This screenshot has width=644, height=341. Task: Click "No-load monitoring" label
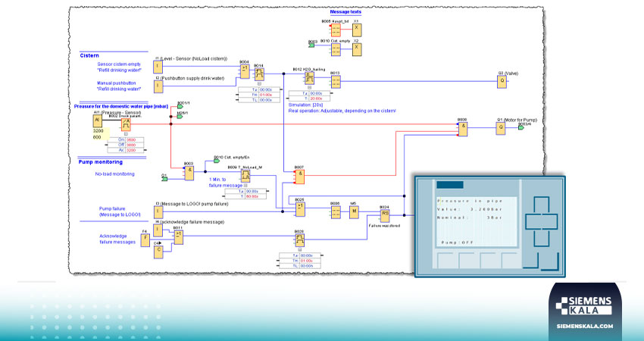pyautogui.click(x=114, y=174)
